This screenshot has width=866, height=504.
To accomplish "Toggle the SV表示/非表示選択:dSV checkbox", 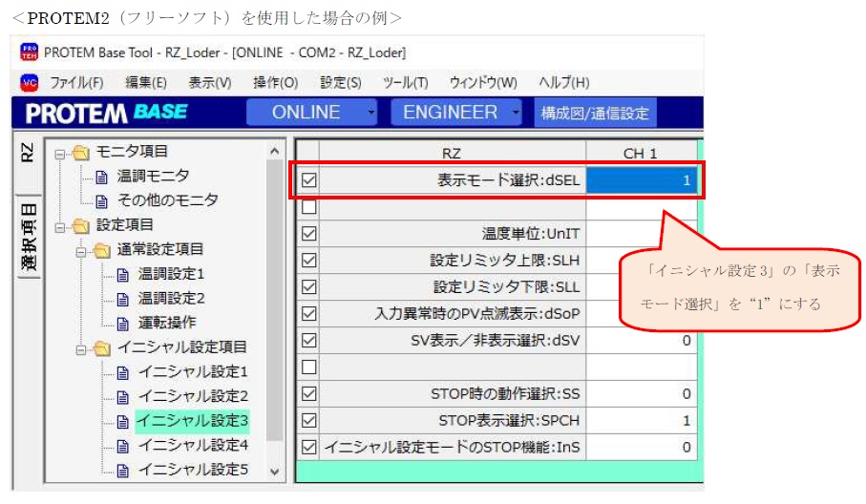I will (x=308, y=340).
